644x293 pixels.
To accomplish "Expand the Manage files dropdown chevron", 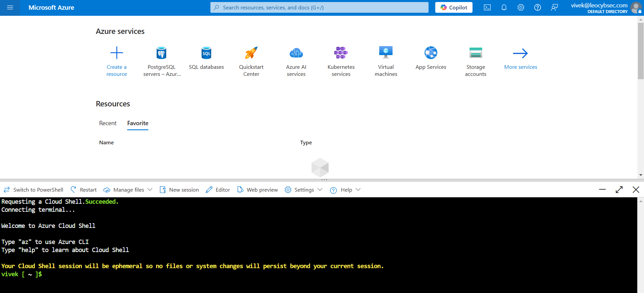I will pyautogui.click(x=150, y=190).
